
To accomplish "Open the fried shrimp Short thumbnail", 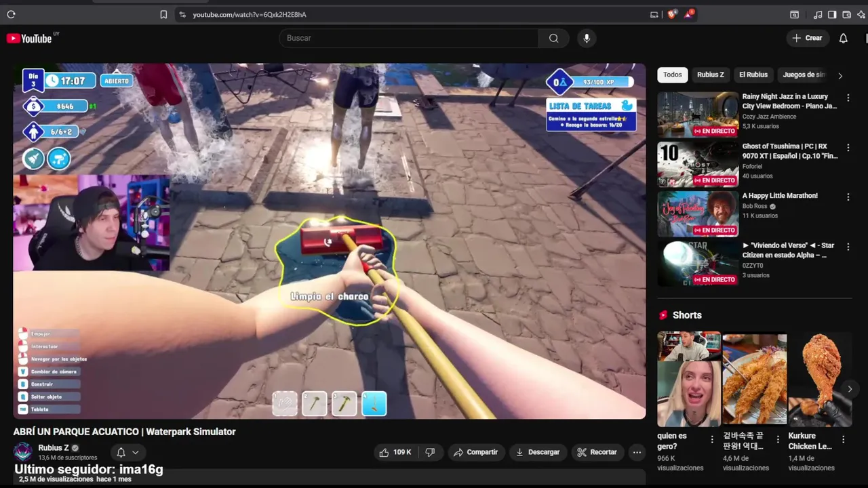I will tap(754, 379).
